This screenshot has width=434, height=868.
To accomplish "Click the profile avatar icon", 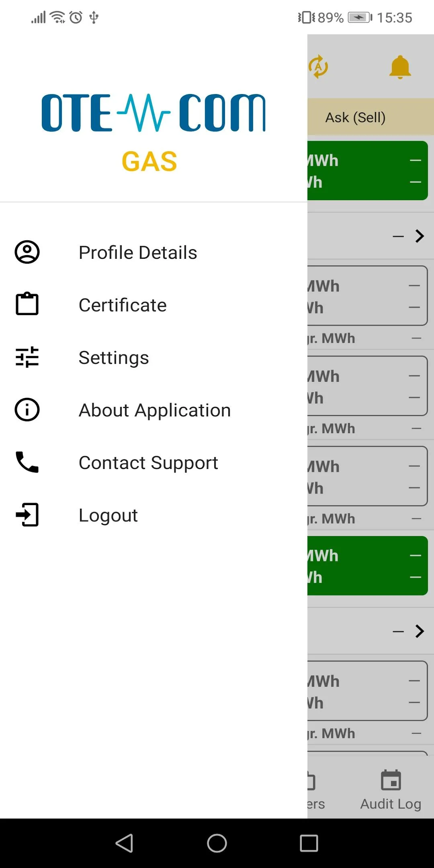I will tap(27, 252).
